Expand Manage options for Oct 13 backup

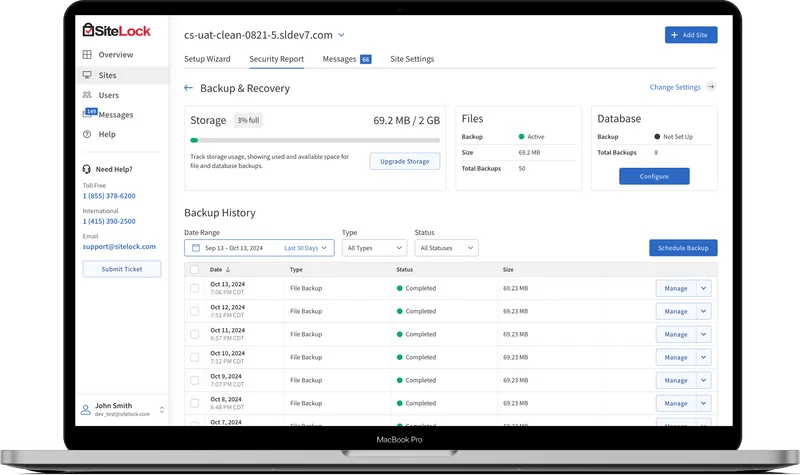click(x=704, y=288)
